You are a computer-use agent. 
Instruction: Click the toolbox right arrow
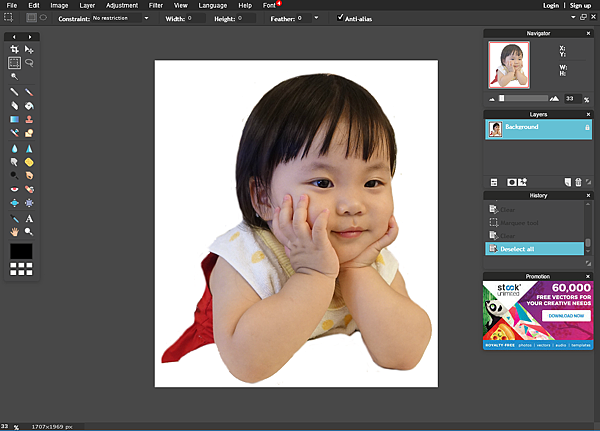pyautogui.click(x=30, y=37)
